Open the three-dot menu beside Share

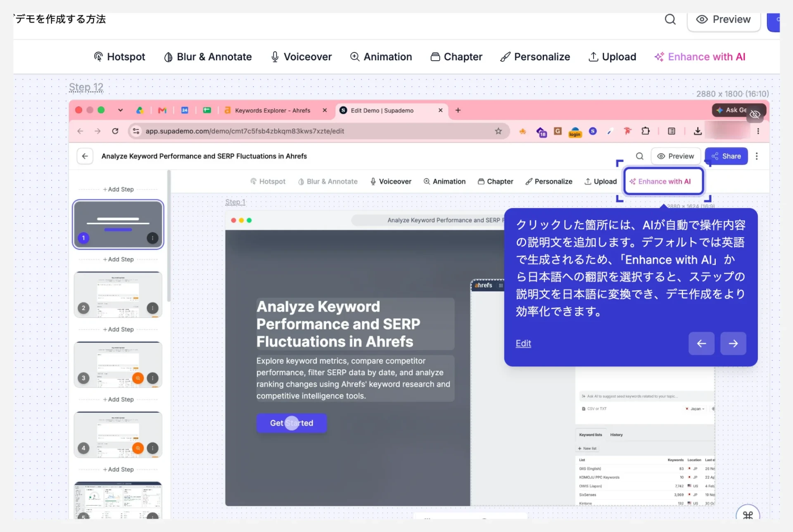click(x=757, y=156)
